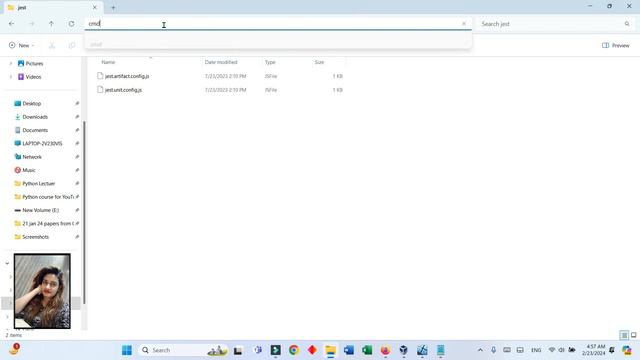The height and width of the screenshot is (360, 640).
Task: Open Microsoft Word from the taskbar
Action: (x=349, y=350)
